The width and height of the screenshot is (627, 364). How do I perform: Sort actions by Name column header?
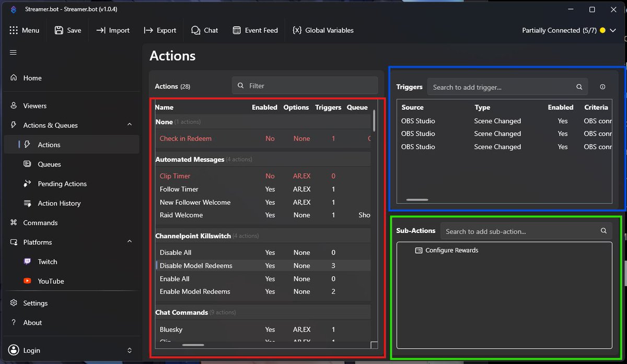(x=164, y=107)
